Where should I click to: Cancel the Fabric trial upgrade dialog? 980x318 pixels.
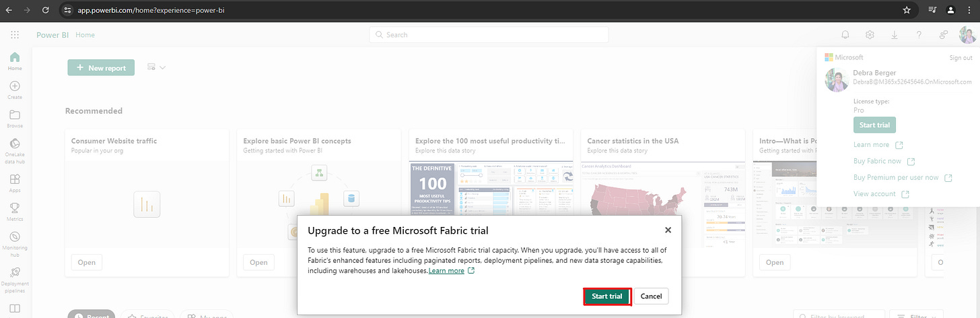[x=651, y=296]
